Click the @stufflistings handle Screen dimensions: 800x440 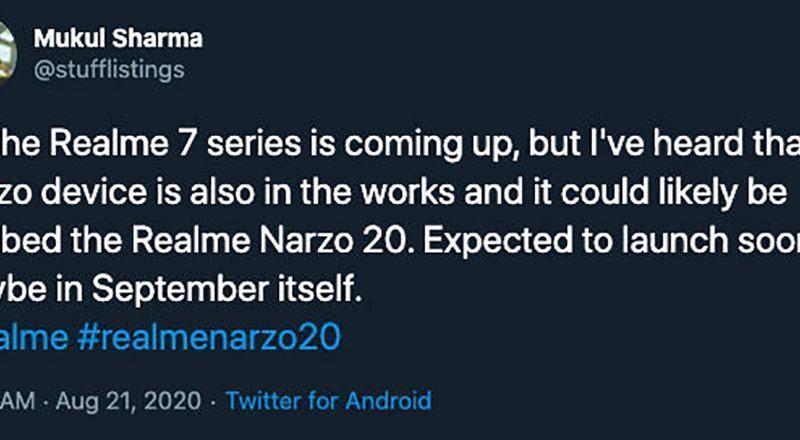coord(108,69)
